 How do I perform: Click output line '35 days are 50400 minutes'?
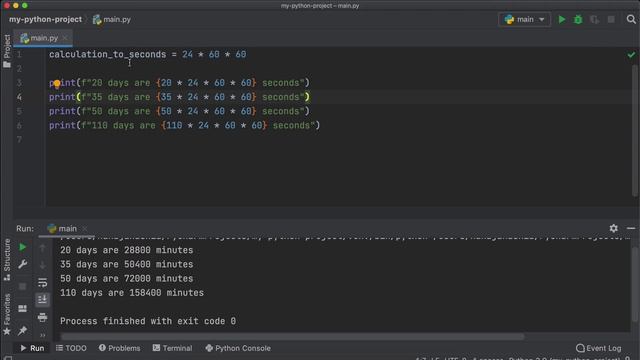coord(127,264)
